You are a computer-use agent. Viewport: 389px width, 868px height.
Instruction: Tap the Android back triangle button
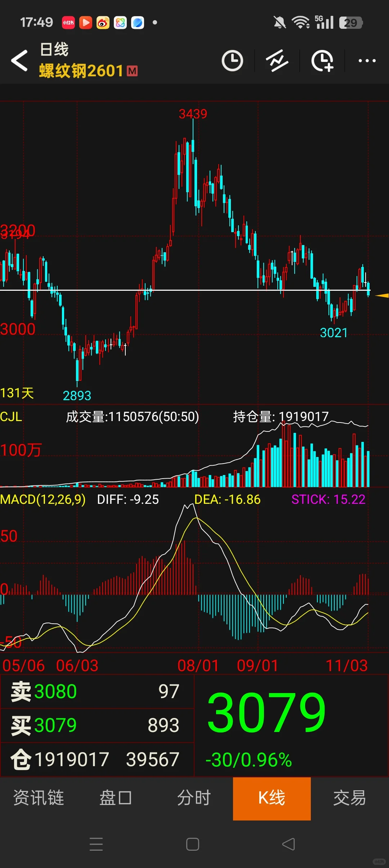pos(289,844)
